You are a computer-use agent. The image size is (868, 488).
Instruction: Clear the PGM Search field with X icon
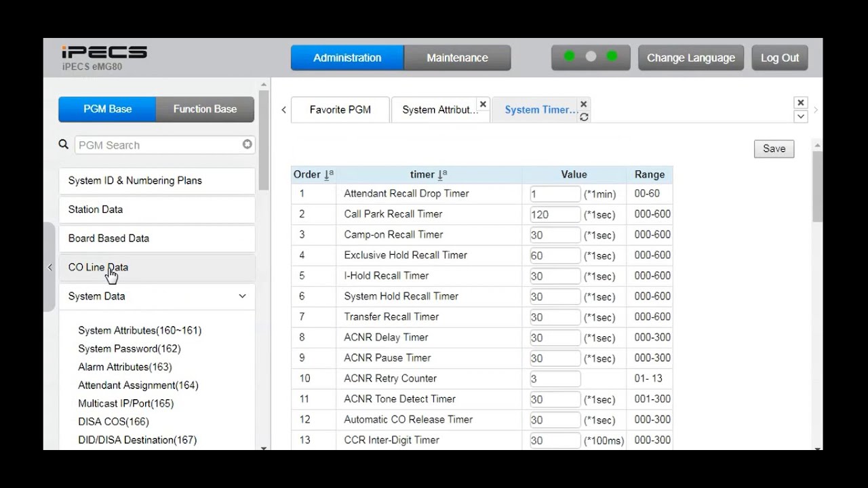[x=248, y=144]
